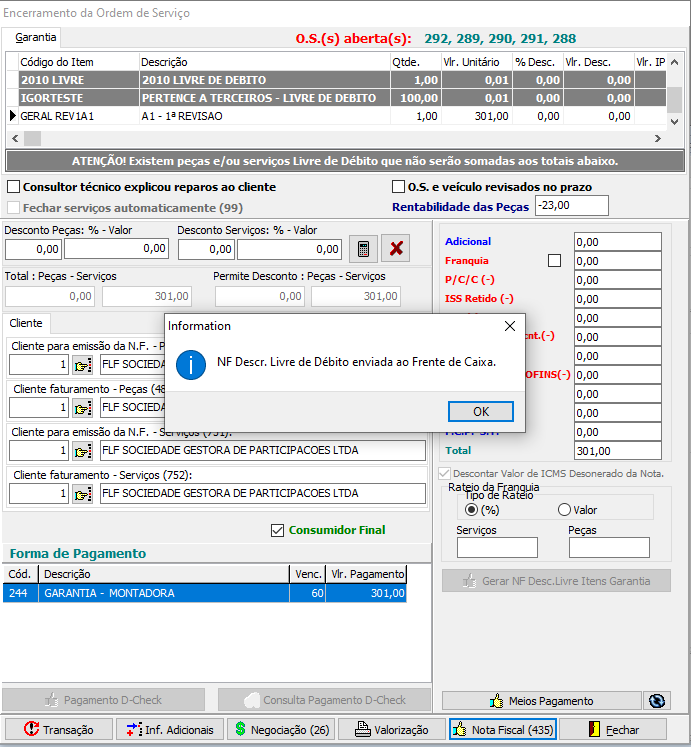The width and height of the screenshot is (691, 747).
Task: Select the Cliente tab
Action: (x=26, y=323)
